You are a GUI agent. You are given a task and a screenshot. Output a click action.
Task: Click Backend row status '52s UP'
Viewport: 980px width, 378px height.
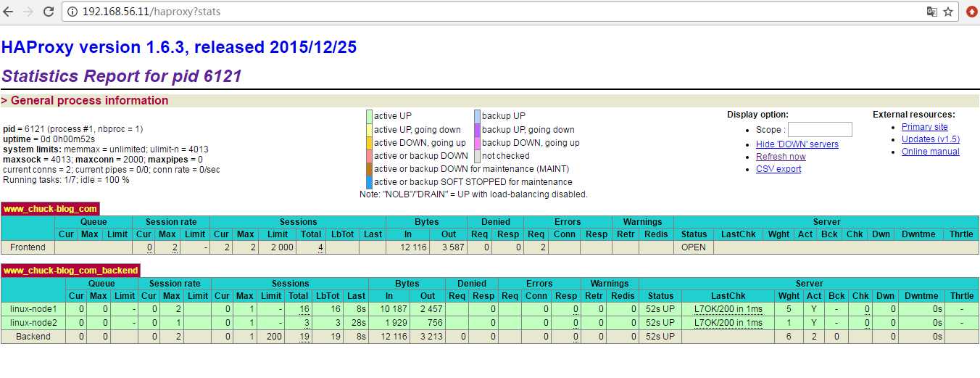(660, 337)
